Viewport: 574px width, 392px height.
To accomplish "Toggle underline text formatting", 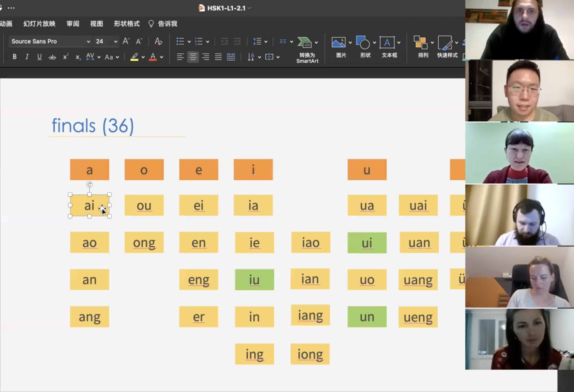I will click(x=39, y=57).
